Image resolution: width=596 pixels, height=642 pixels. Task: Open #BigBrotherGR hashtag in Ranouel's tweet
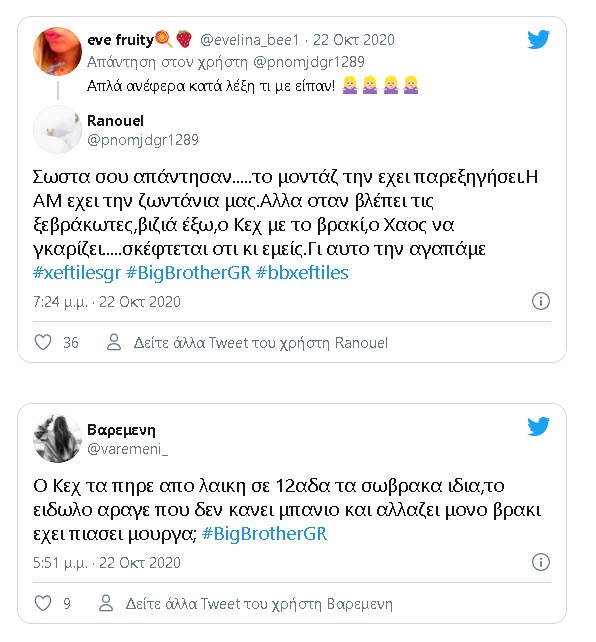coord(188,273)
